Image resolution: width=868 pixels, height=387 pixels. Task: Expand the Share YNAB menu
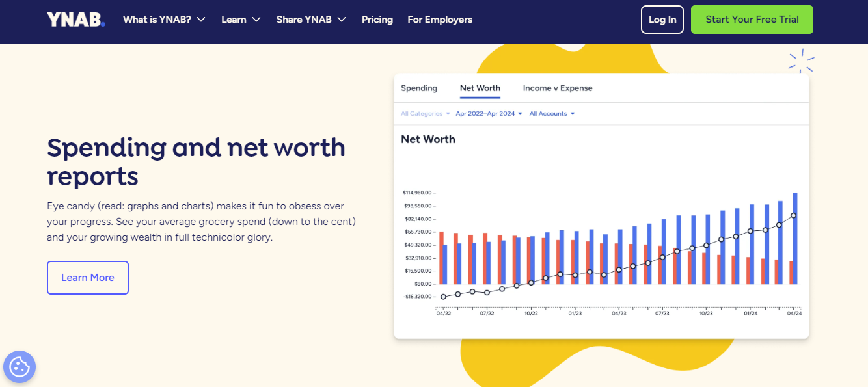[311, 20]
